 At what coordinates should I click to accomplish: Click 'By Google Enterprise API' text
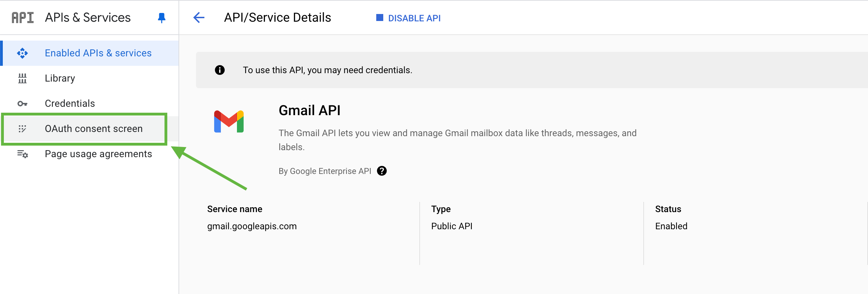point(325,171)
